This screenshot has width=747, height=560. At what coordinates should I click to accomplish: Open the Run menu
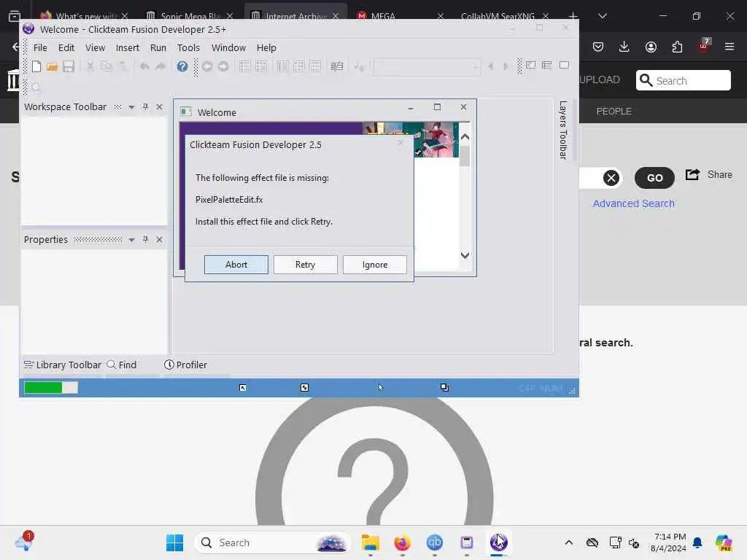coord(158,47)
